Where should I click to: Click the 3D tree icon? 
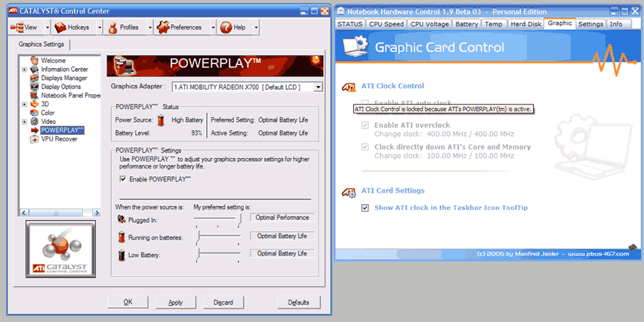click(x=35, y=104)
